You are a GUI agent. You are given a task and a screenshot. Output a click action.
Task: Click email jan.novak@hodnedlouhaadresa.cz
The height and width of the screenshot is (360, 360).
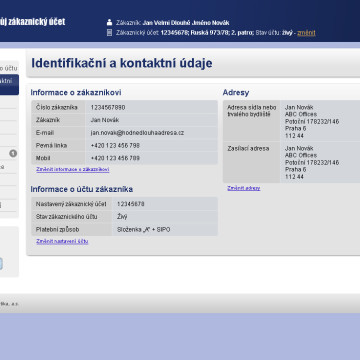pos(137,133)
